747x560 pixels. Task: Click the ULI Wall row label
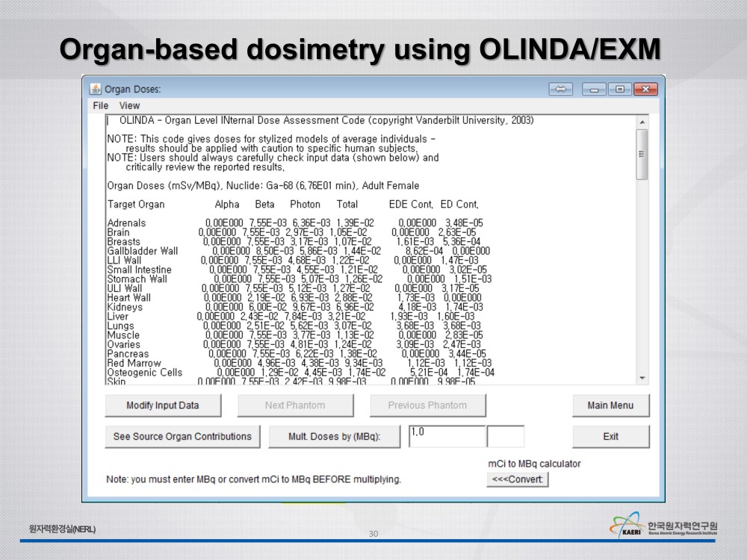click(x=124, y=288)
